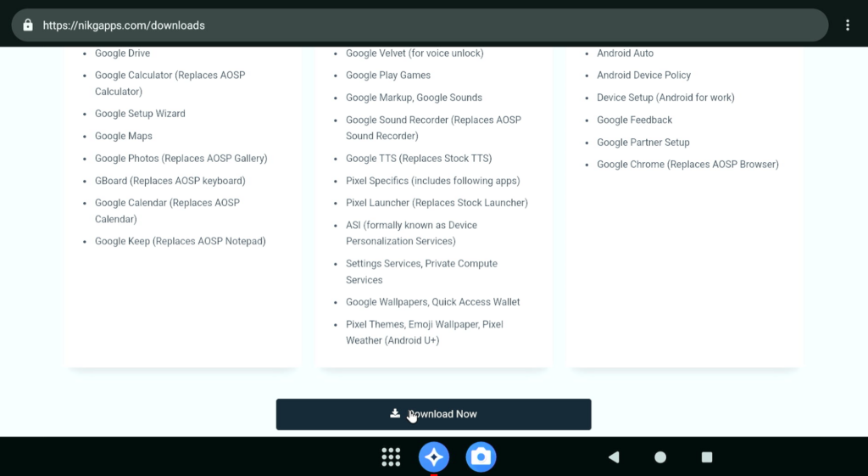This screenshot has height=476, width=868.
Task: Select GBoard (Replaces AOSP keyboard) item
Action: [x=170, y=181]
